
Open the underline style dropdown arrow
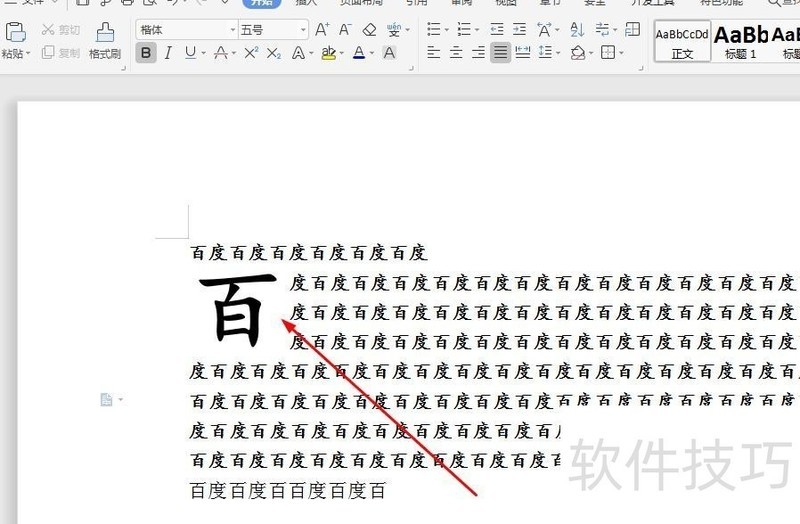tap(204, 53)
